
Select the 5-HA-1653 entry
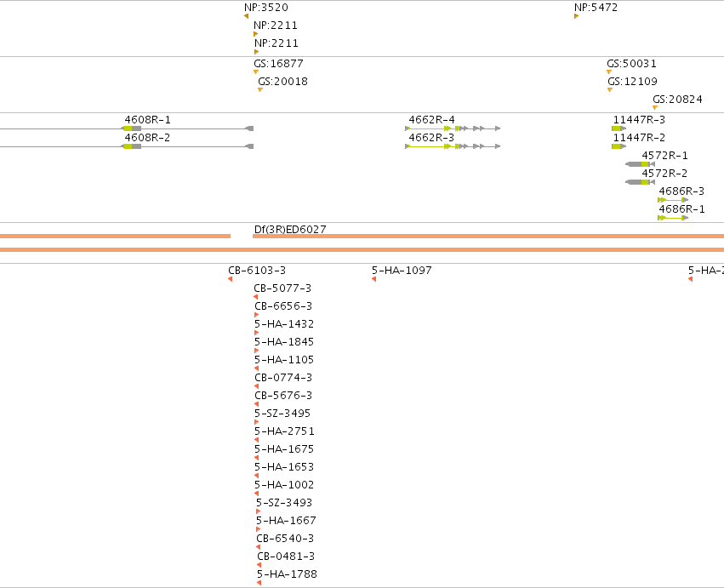tap(284, 467)
